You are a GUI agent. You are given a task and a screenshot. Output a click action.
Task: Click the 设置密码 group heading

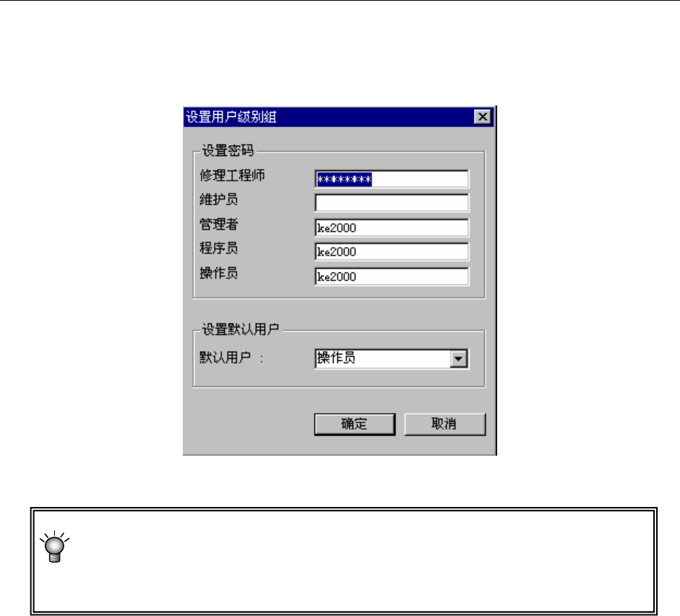(228, 150)
